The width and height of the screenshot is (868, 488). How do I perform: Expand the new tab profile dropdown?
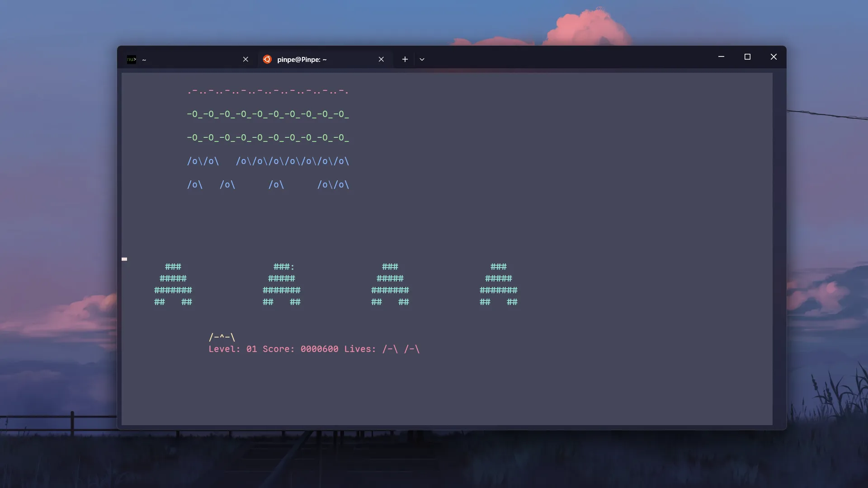click(x=422, y=59)
